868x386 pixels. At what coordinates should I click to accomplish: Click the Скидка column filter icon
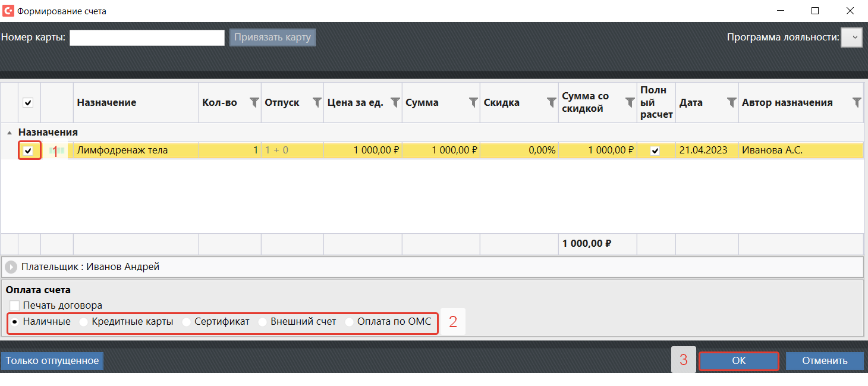(551, 102)
